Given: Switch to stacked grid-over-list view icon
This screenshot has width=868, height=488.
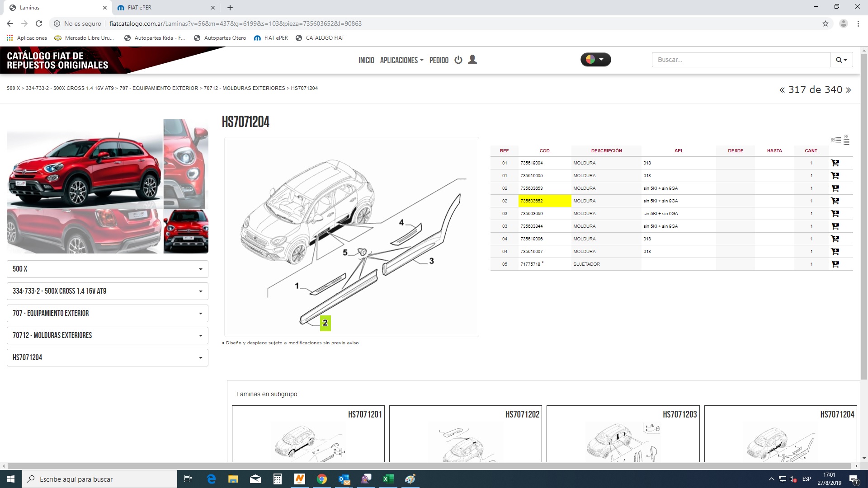Looking at the screenshot, I should coord(846,140).
